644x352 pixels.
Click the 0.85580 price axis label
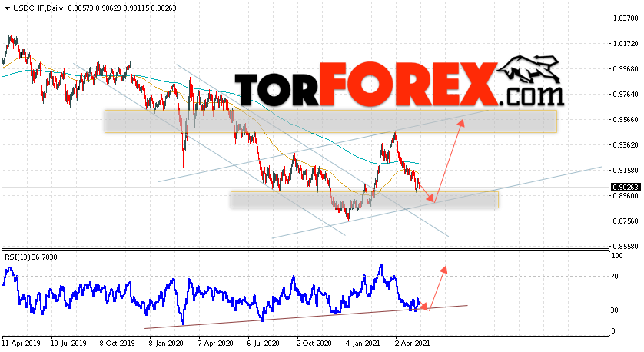[626, 247]
